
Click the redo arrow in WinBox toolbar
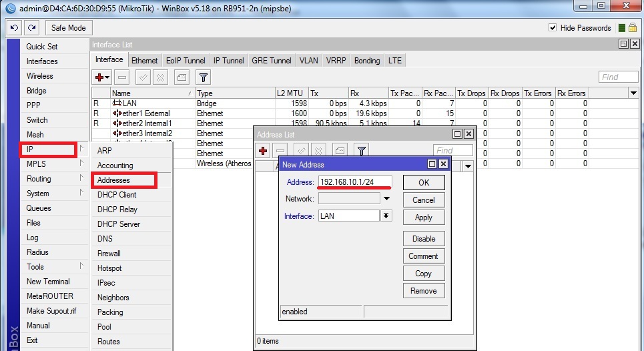(x=31, y=28)
